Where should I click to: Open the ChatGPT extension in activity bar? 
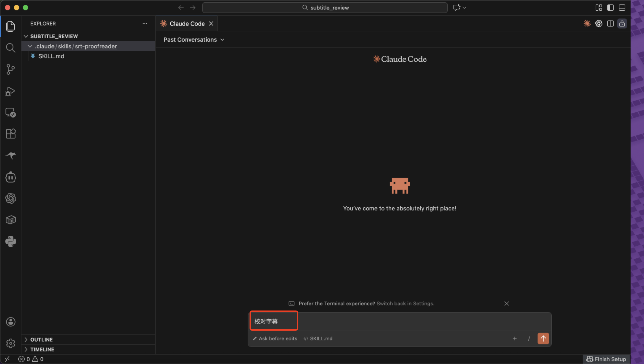pos(11,199)
